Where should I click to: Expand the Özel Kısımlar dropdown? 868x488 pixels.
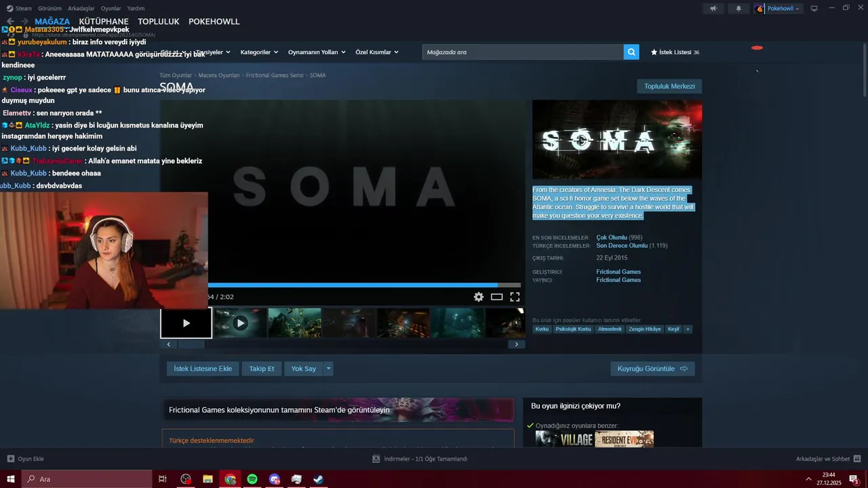[377, 52]
